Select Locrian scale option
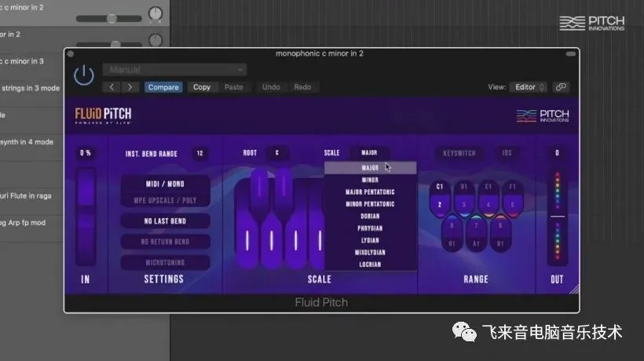This screenshot has width=644, height=361. pyautogui.click(x=370, y=264)
